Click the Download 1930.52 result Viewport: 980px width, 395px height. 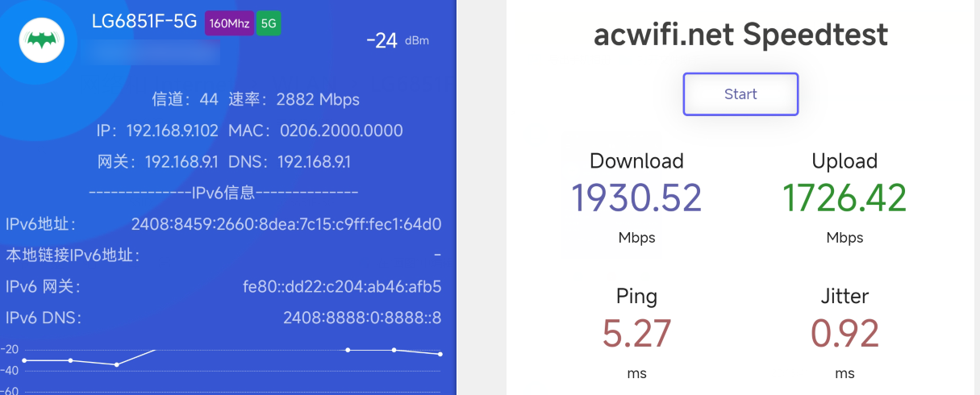point(636,197)
